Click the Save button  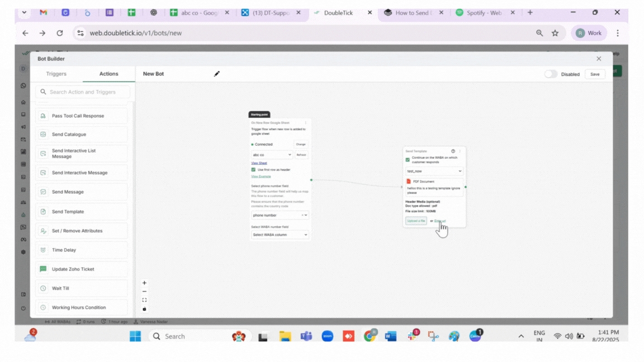coord(595,74)
